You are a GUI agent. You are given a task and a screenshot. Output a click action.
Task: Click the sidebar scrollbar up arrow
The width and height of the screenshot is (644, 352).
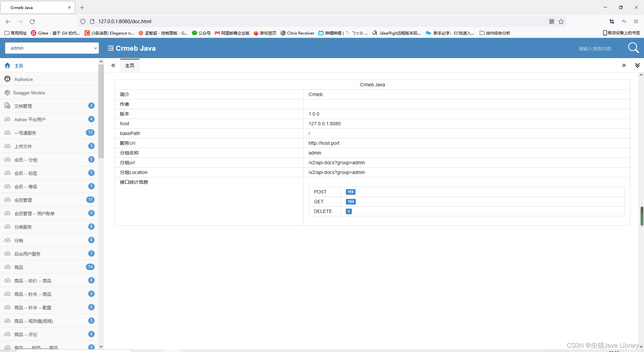click(101, 61)
